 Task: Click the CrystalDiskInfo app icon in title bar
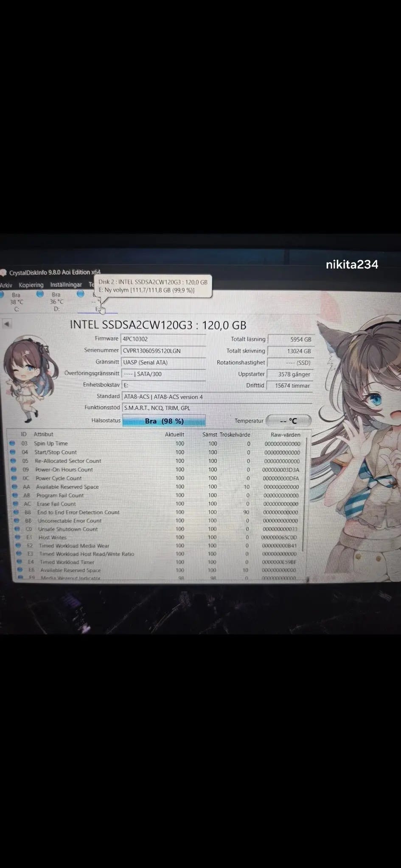[x=3, y=273]
